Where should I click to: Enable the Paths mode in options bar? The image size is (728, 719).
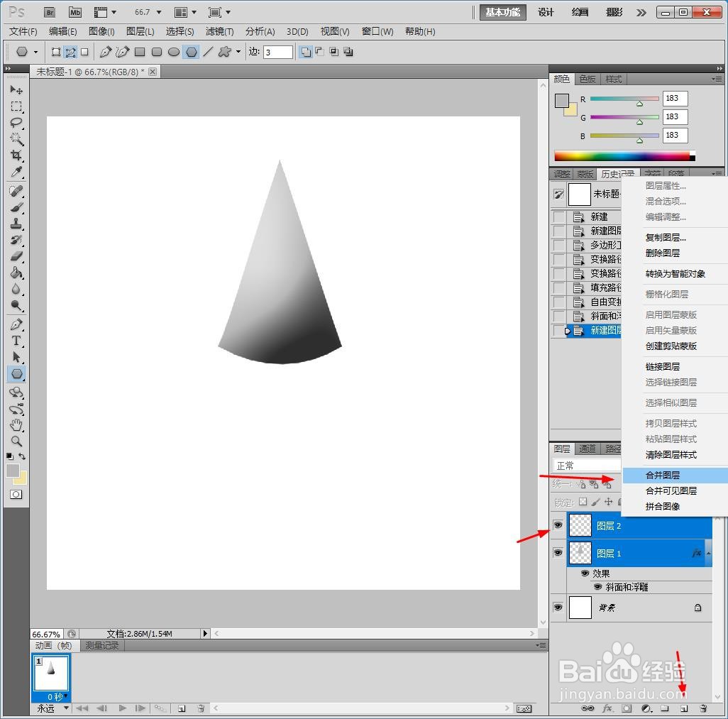click(70, 52)
